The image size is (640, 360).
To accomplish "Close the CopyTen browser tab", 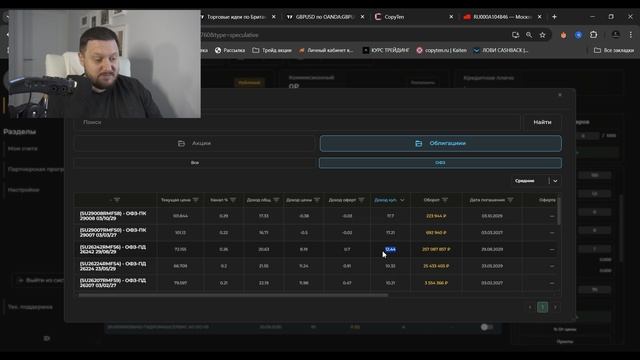I will click(x=451, y=17).
